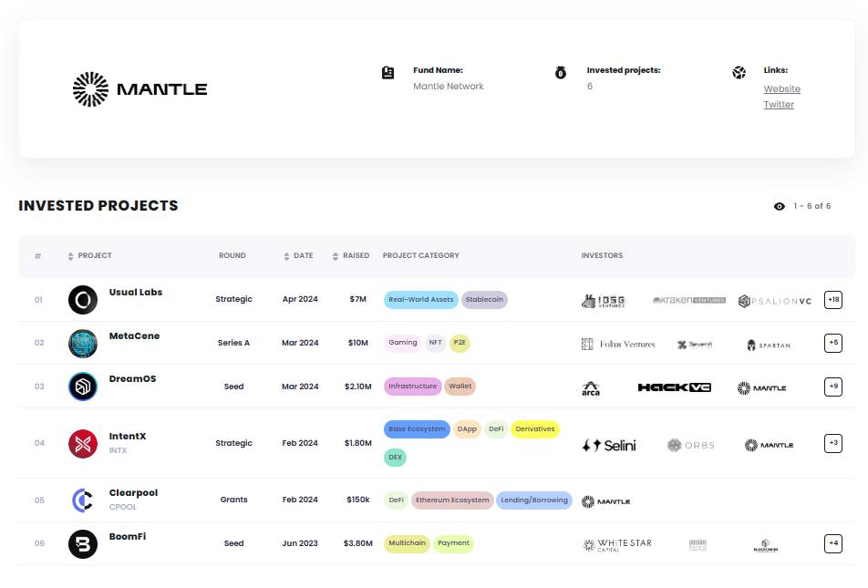Open the Twitter link

pos(779,104)
